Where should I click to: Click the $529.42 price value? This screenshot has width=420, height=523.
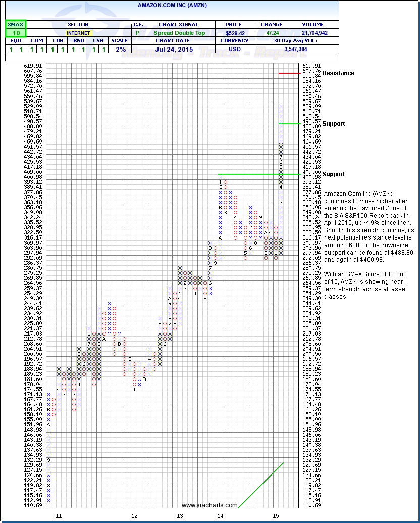pos(235,33)
